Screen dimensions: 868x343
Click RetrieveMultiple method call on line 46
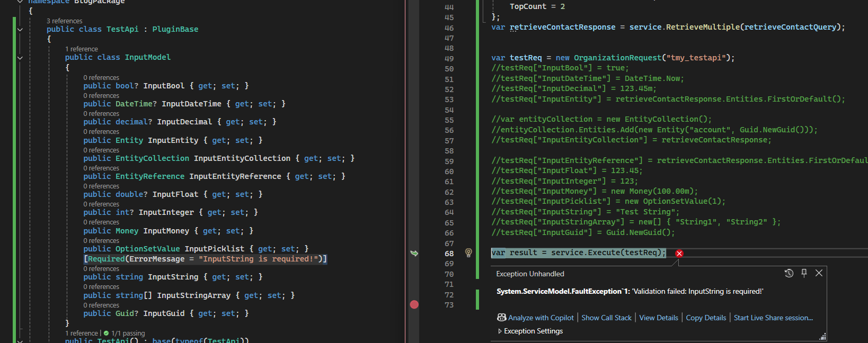[x=703, y=27]
